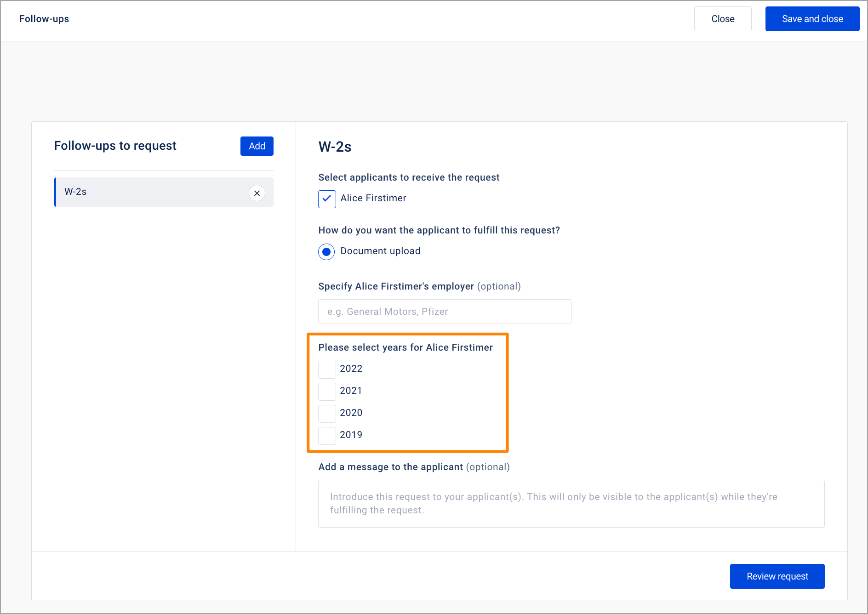Screen dimensions: 868x614
Task: Click the W-2s section heading
Action: (x=335, y=147)
